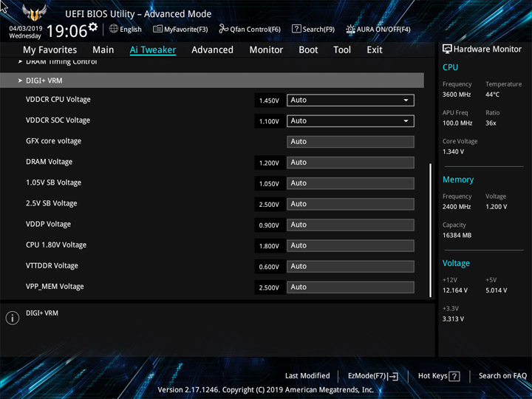This screenshot has height=399, width=532.
Task: Click VTTDDR Voltage Auto field
Action: coord(350,266)
